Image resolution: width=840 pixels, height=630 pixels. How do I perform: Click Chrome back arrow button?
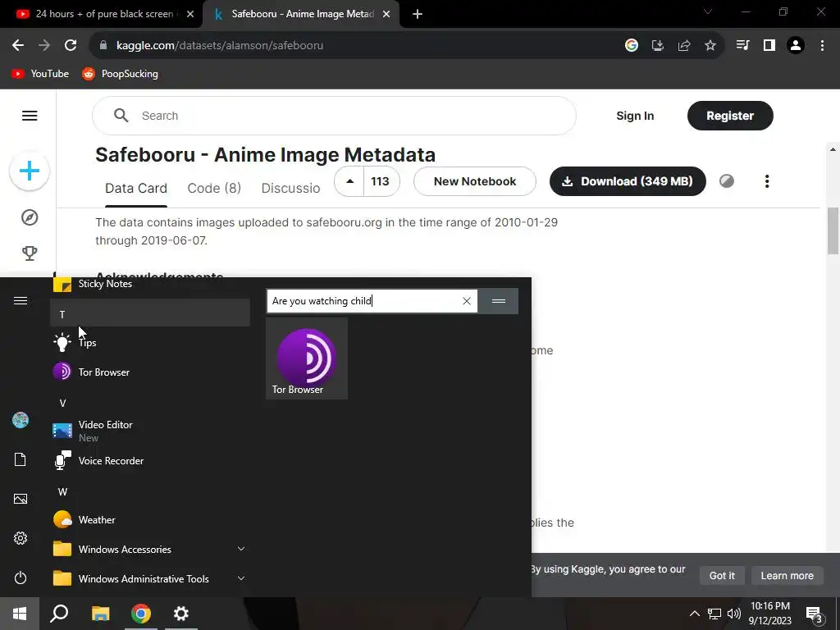(x=18, y=46)
